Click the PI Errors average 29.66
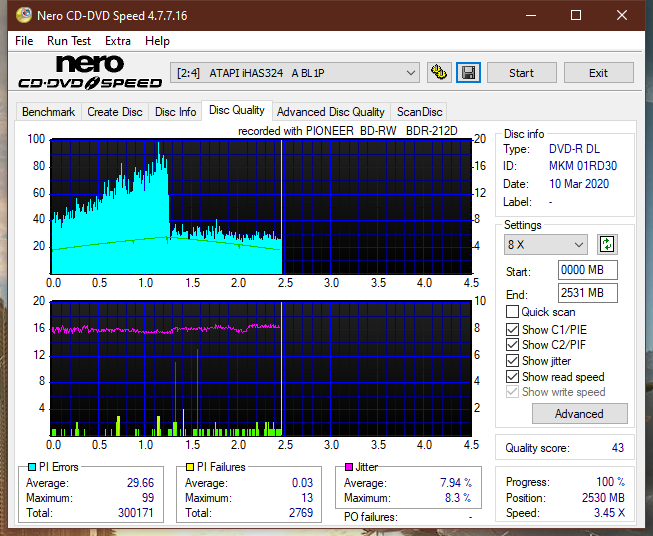The image size is (653, 536). point(140,483)
